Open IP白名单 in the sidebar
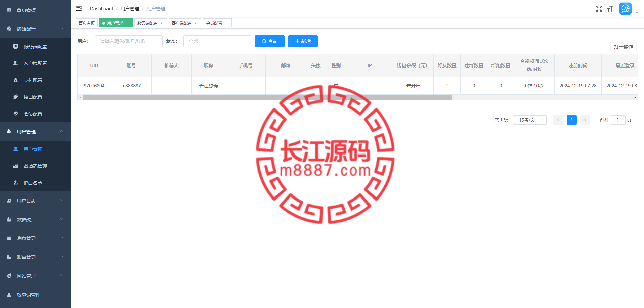Image resolution: width=644 pixels, height=308 pixels. pos(35,183)
